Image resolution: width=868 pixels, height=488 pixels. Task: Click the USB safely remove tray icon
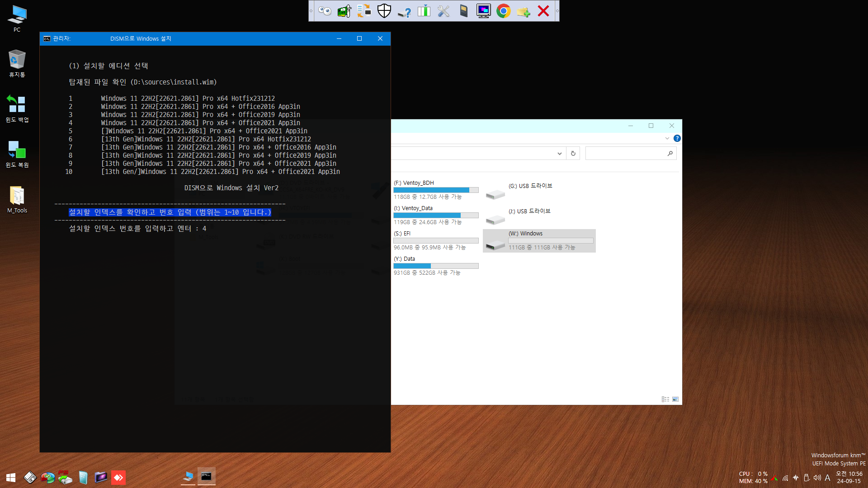pos(807,478)
